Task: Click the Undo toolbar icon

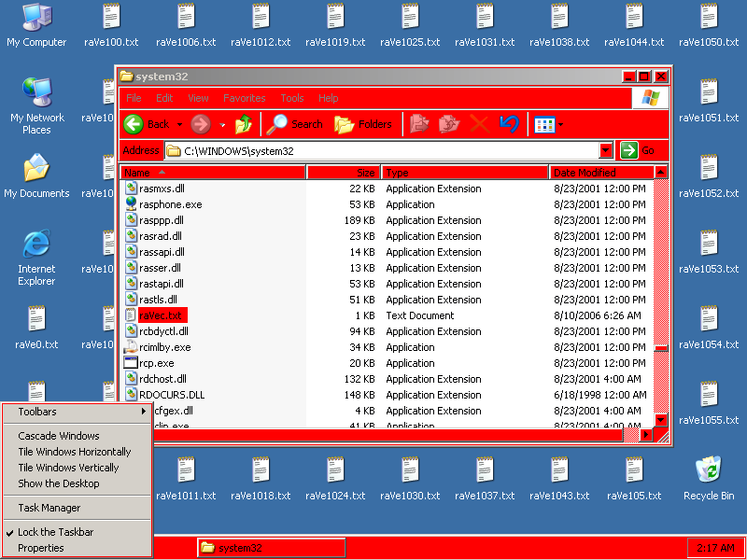Action: tap(509, 124)
